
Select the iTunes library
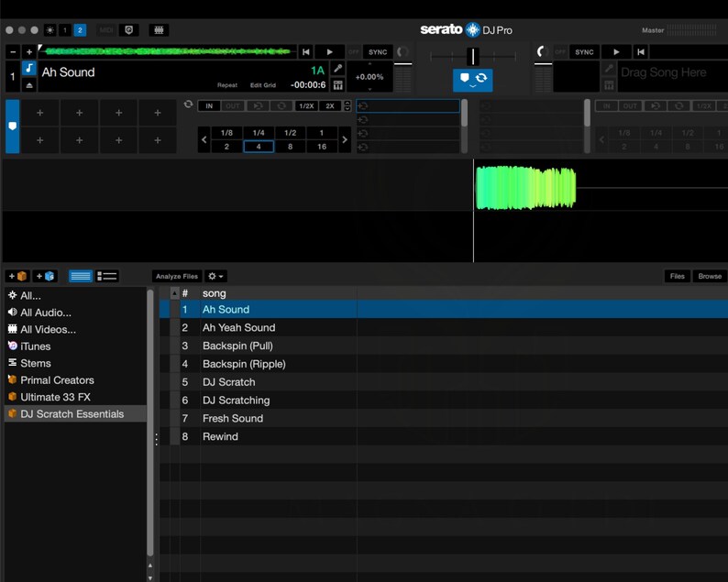(76, 346)
